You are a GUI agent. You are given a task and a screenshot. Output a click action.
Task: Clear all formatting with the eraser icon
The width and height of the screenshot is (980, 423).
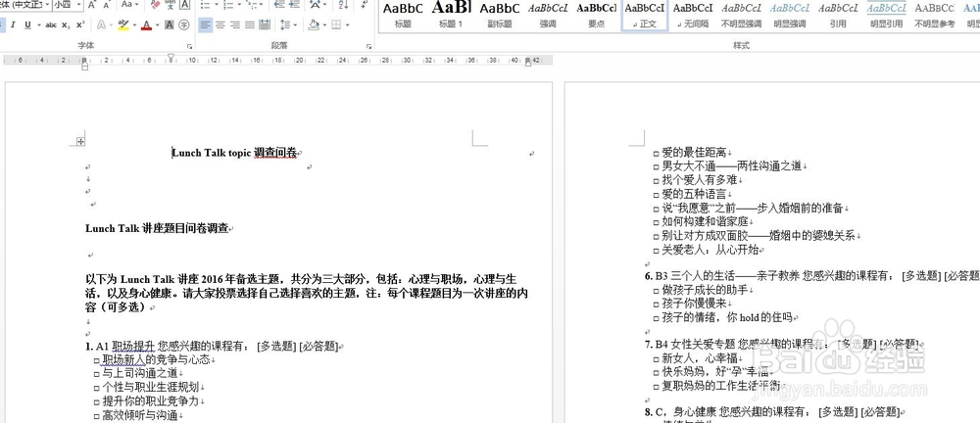(x=156, y=5)
